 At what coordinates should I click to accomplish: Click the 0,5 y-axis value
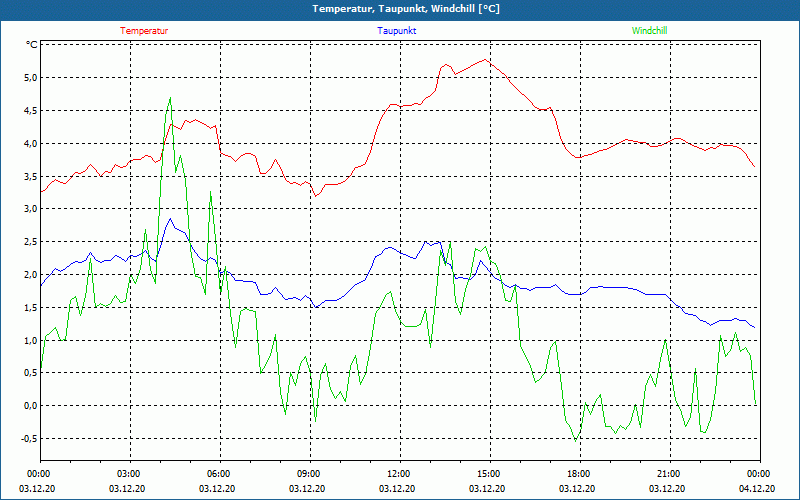(x=31, y=373)
